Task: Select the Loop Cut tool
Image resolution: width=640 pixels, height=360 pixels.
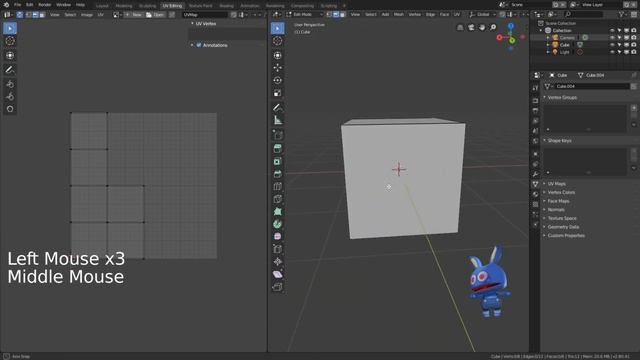Action: [x=278, y=187]
